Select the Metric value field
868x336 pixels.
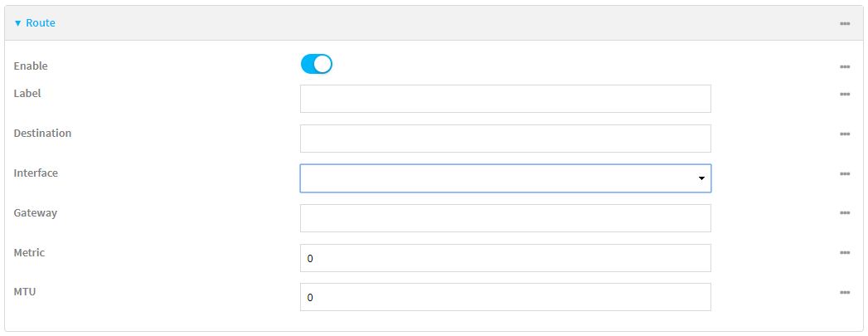(x=505, y=258)
